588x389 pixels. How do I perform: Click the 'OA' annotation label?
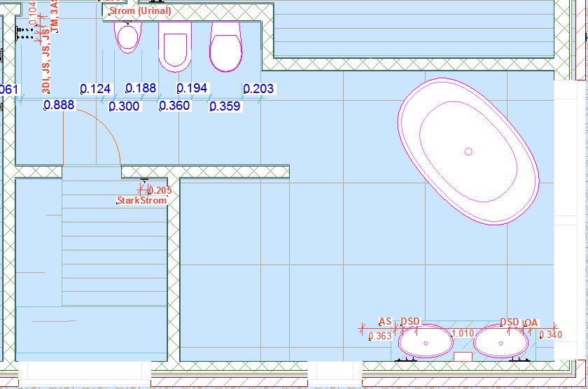[531, 322]
